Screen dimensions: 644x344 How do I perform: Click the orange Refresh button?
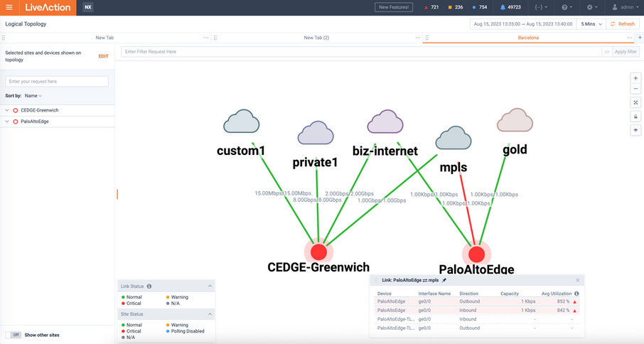click(x=622, y=24)
